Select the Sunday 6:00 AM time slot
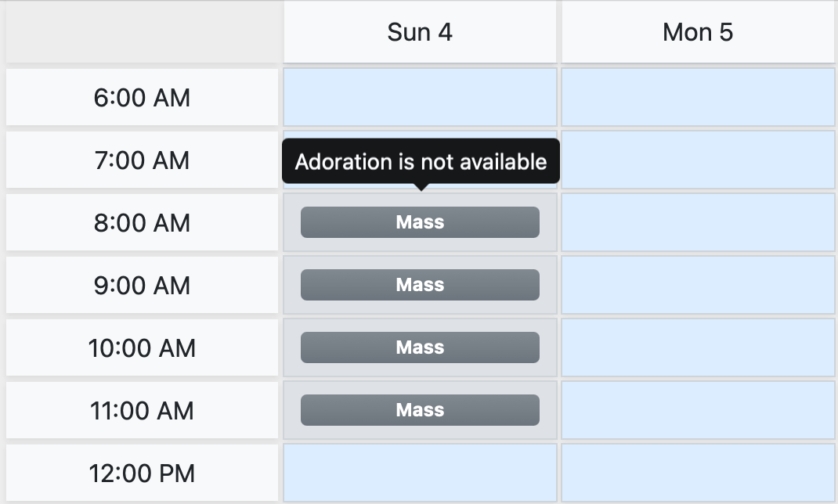This screenshot has width=838, height=504. pos(420,97)
